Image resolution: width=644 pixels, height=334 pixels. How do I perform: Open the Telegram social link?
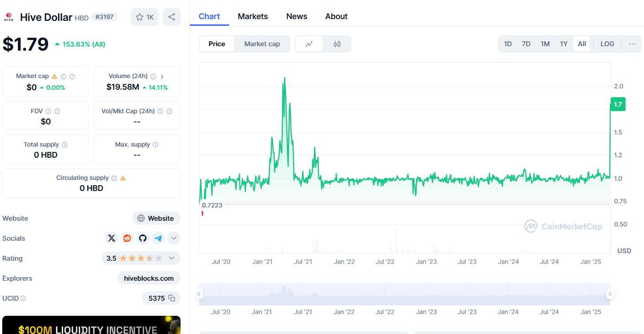(158, 238)
